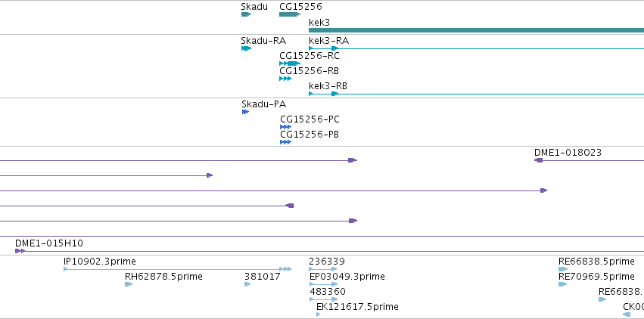
Task: Select the EK121617.5prime EST arrow
Action: pyautogui.click(x=319, y=314)
